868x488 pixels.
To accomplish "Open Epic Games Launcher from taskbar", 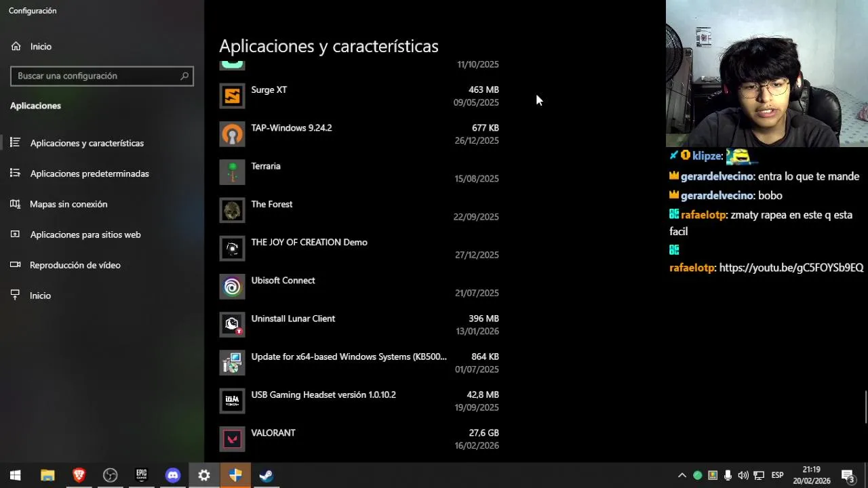I will click(x=141, y=475).
